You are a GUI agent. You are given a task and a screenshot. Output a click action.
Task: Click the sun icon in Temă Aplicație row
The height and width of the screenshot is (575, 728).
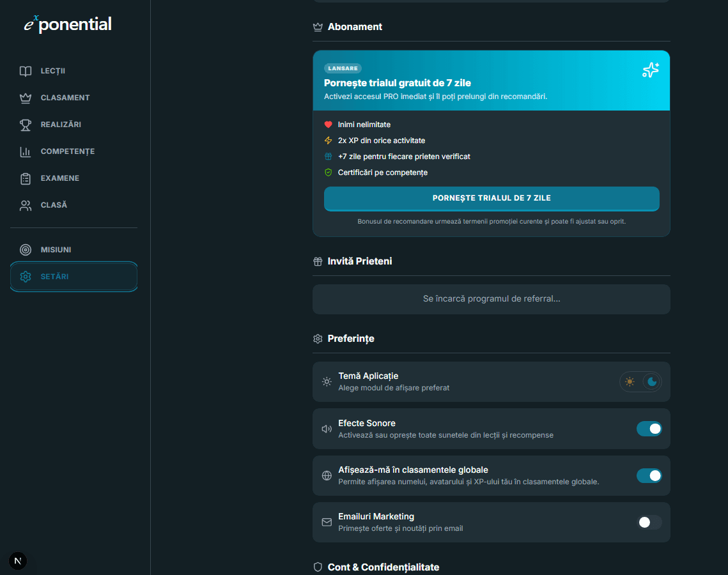(327, 381)
